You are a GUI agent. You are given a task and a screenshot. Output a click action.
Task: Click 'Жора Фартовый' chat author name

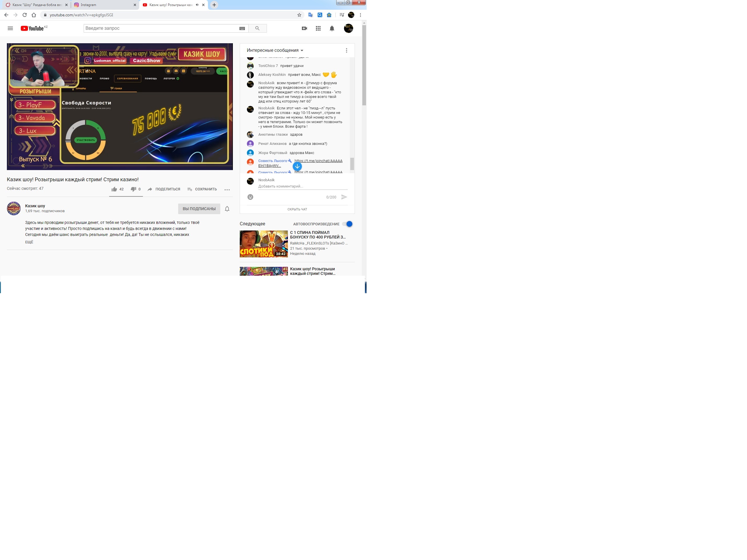click(272, 153)
